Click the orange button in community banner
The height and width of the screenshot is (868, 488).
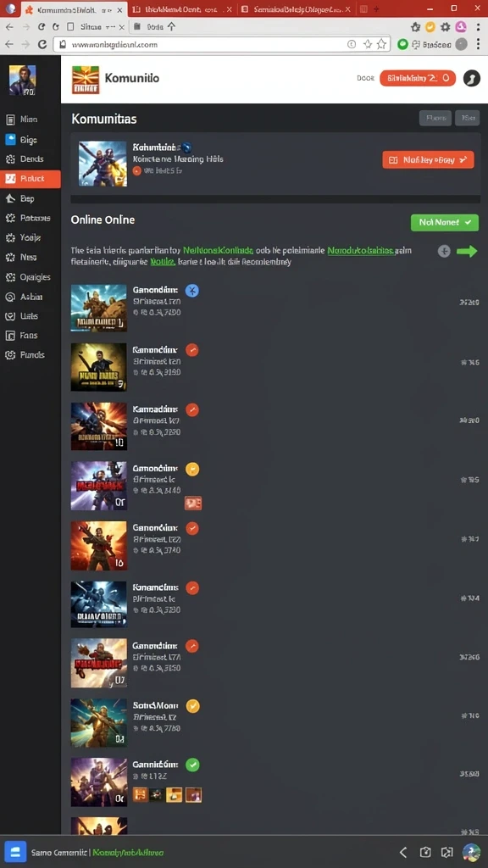click(x=428, y=159)
